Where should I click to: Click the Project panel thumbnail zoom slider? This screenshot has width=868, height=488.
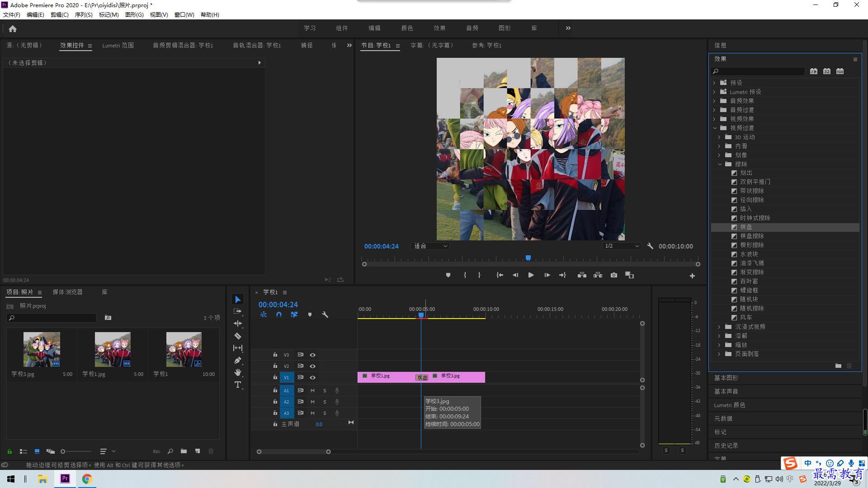pos(63,451)
